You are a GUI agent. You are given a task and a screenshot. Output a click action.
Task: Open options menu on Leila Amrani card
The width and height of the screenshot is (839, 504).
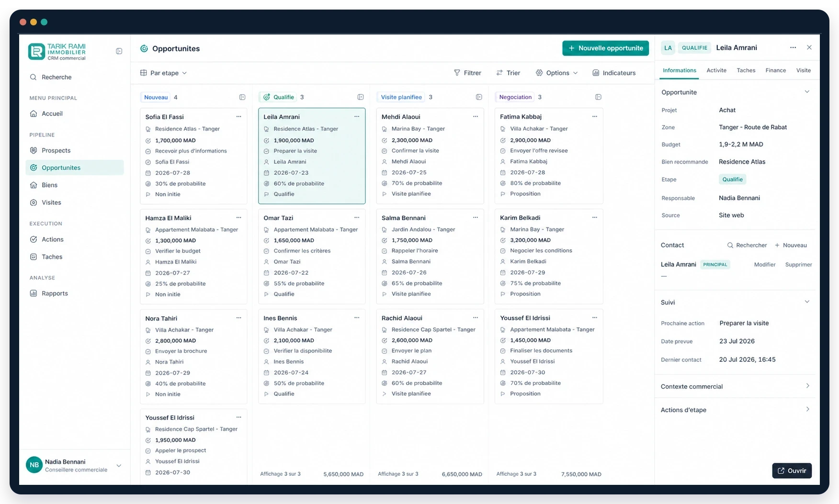[357, 117]
